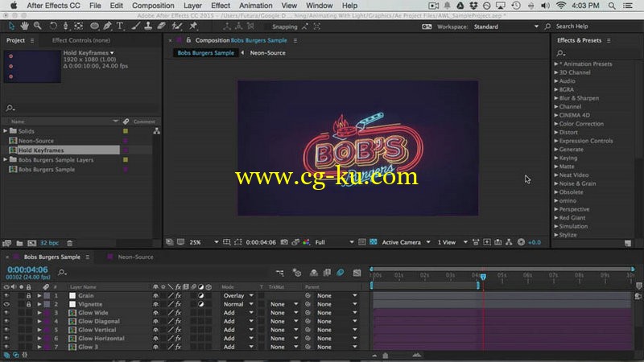Select the Type text tool

click(120, 27)
